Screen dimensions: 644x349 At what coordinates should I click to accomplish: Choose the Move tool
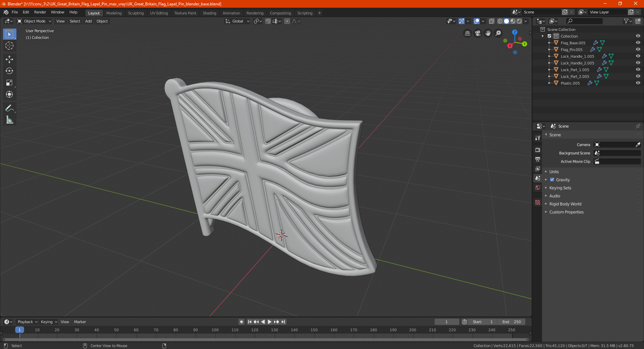click(9, 59)
